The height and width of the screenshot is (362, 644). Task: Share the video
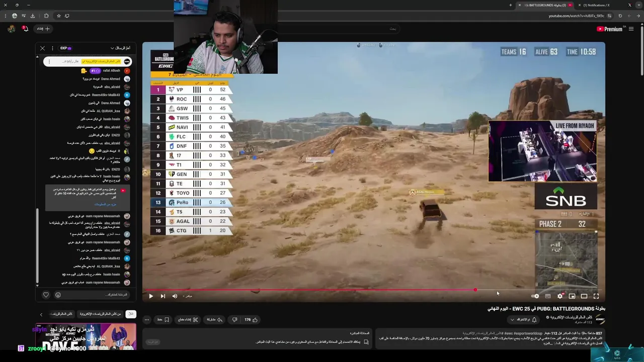pos(214,320)
